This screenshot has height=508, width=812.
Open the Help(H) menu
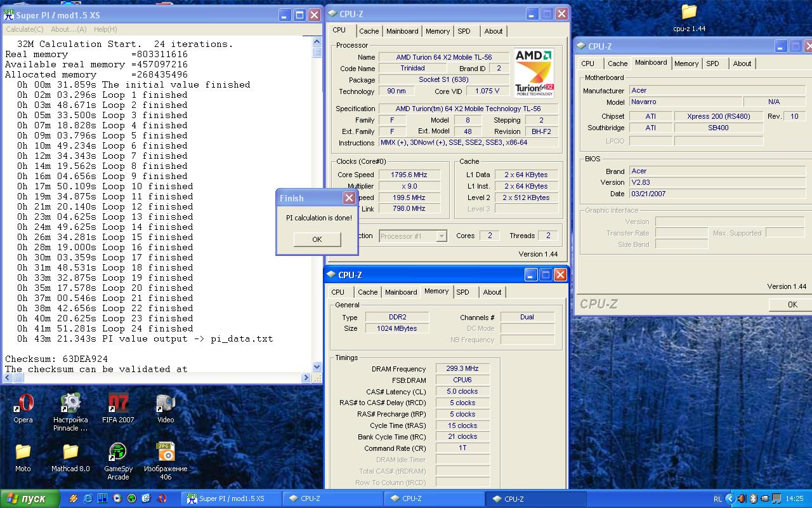[x=105, y=29]
